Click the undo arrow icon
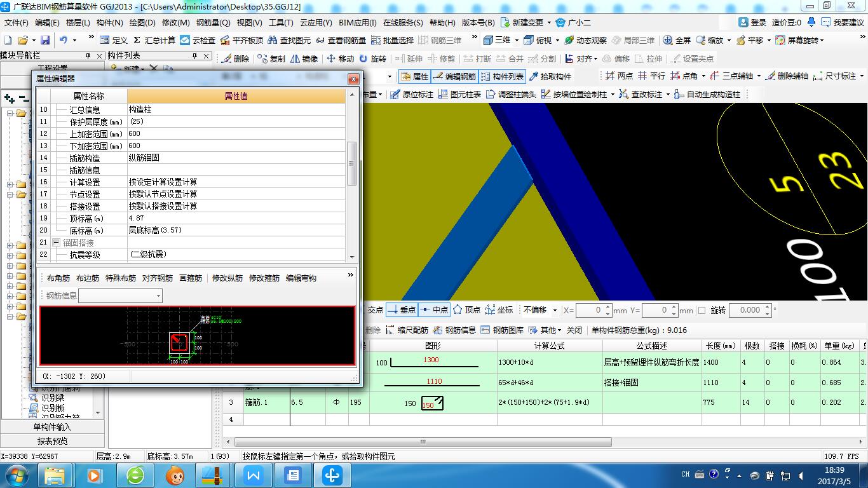 pos(64,40)
